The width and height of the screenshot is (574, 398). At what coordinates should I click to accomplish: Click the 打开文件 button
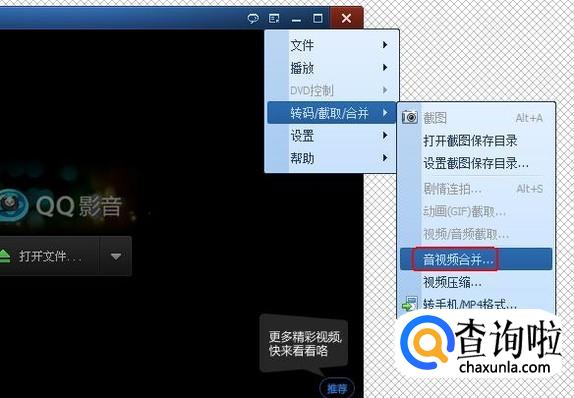[x=49, y=256]
